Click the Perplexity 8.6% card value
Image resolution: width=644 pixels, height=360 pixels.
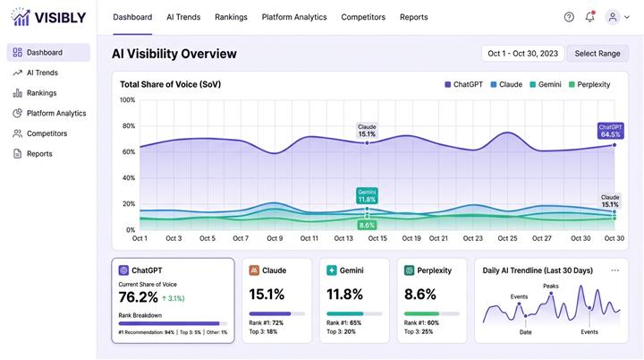click(420, 294)
